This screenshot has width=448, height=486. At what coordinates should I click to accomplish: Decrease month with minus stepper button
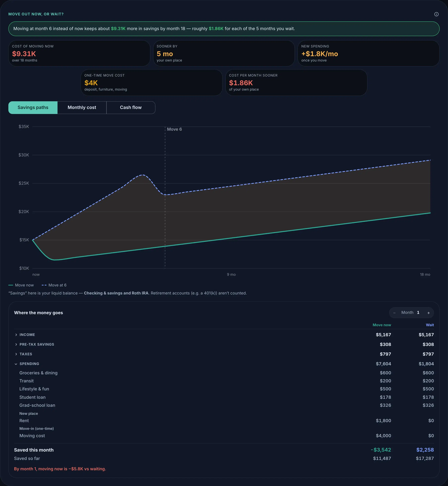pos(394,313)
